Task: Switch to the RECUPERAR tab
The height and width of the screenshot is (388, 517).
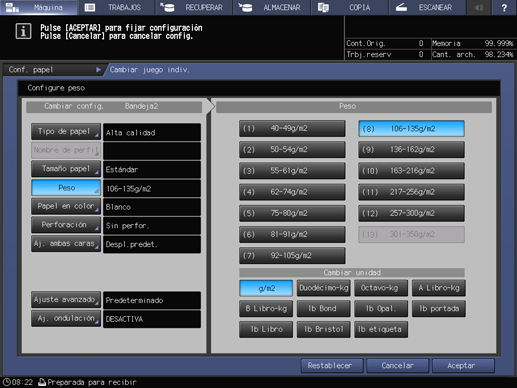Action: [194, 7]
